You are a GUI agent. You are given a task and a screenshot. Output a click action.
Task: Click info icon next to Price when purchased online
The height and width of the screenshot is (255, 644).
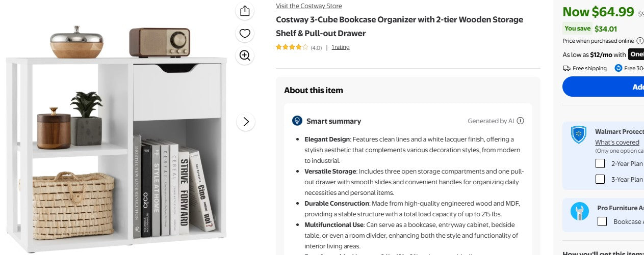click(x=639, y=41)
